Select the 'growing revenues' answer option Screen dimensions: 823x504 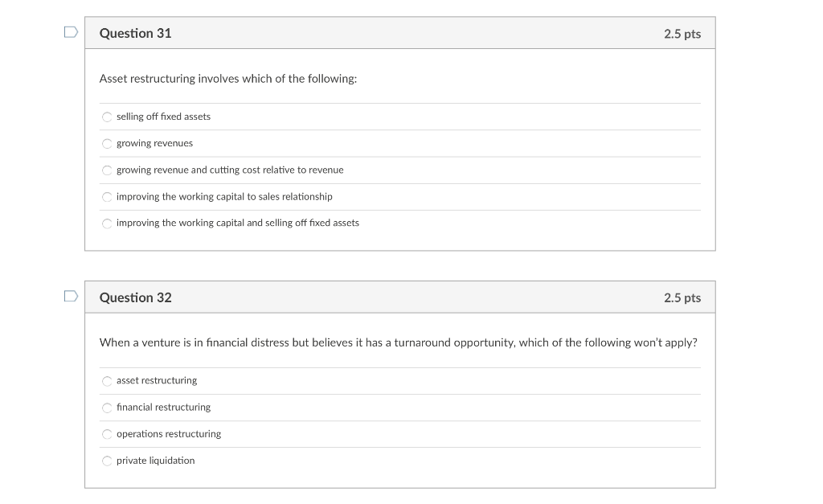tap(107, 143)
